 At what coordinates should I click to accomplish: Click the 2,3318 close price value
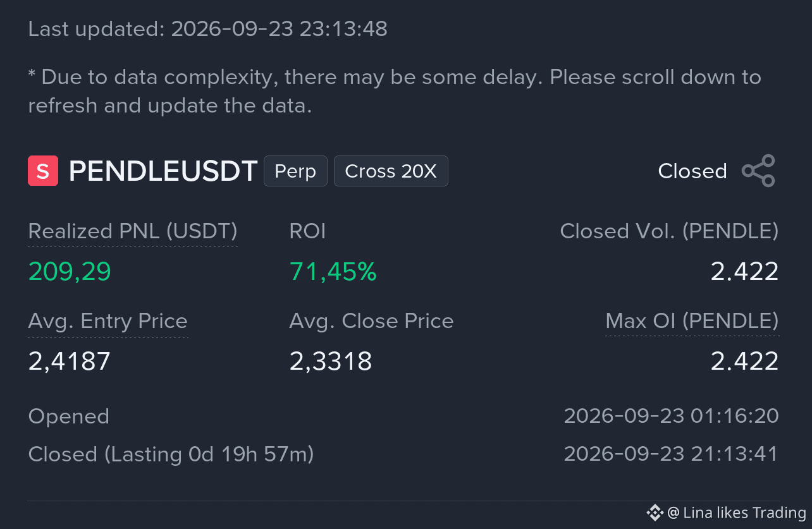tap(331, 361)
